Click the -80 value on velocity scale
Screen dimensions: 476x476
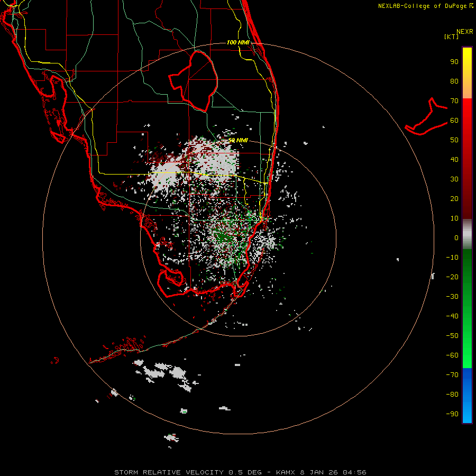click(452, 395)
